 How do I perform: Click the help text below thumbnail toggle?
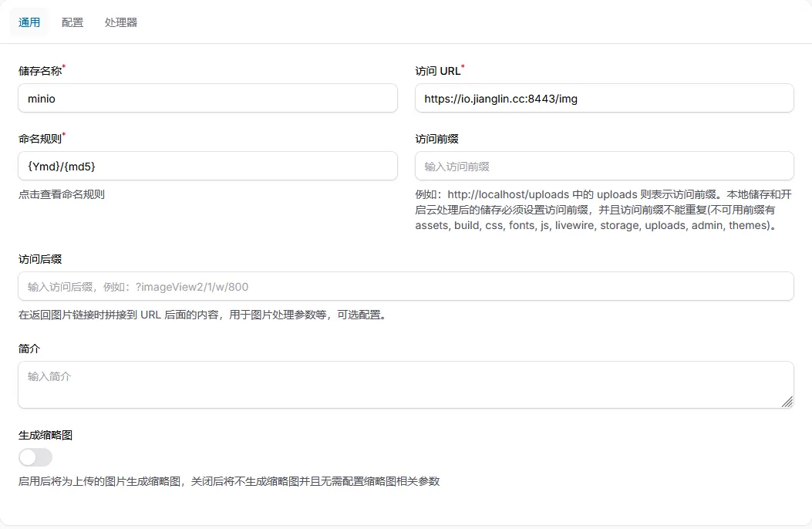coord(229,481)
